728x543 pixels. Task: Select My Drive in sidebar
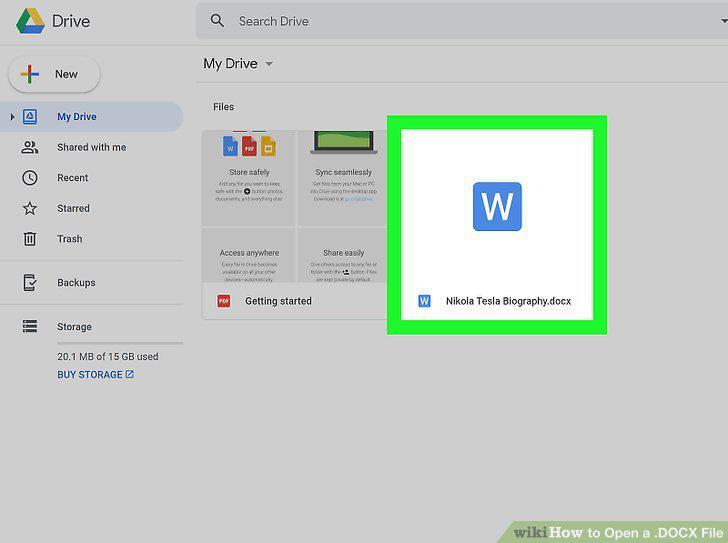click(x=91, y=116)
